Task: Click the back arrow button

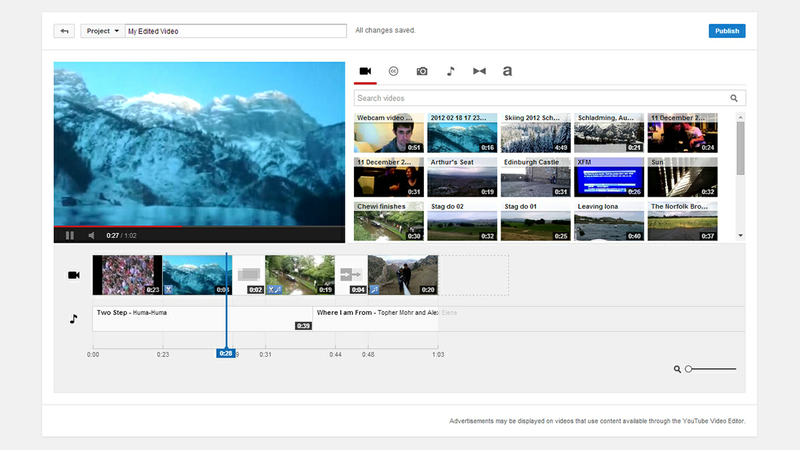Action: (x=65, y=31)
